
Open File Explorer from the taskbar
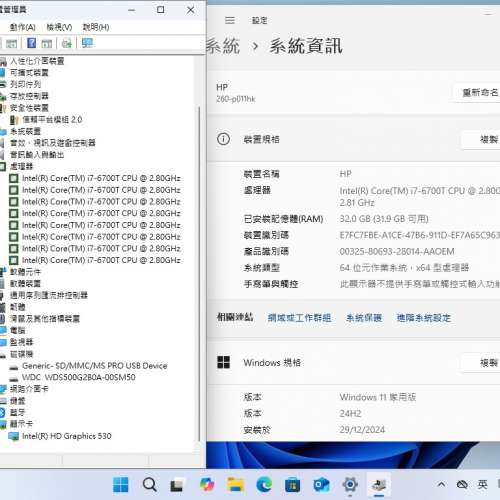(236, 485)
